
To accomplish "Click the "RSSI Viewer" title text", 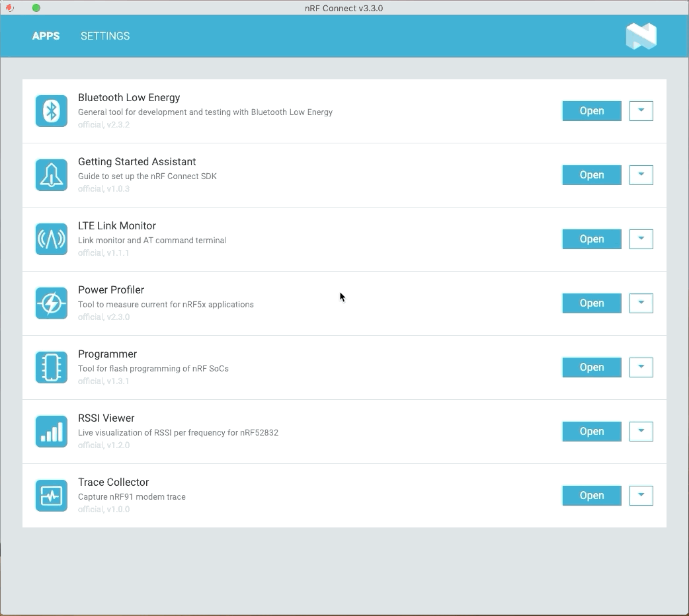I will (x=106, y=418).
